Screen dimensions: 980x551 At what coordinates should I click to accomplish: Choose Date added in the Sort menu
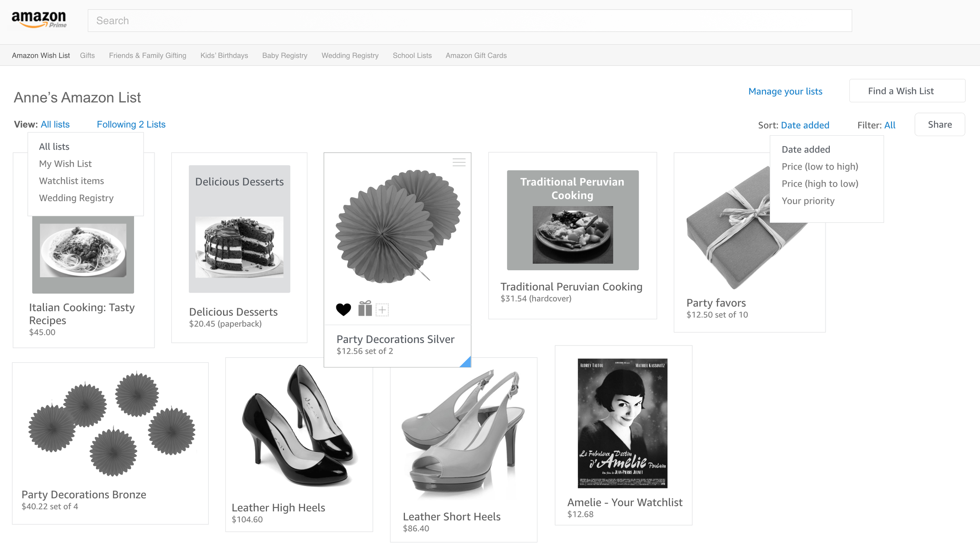[x=806, y=149]
